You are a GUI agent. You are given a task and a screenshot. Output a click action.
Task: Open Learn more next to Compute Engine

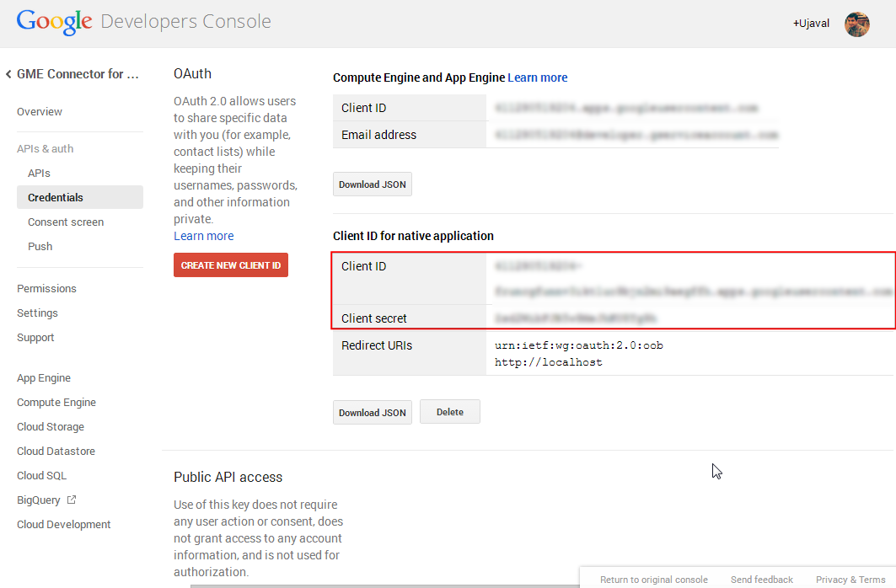(x=537, y=78)
